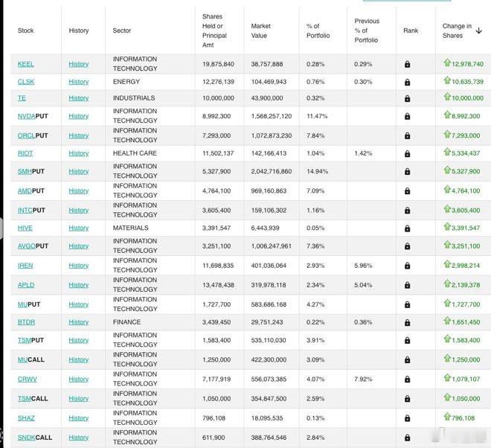Open History link for ORCL PUT
This screenshot has height=448, width=491.
click(79, 135)
